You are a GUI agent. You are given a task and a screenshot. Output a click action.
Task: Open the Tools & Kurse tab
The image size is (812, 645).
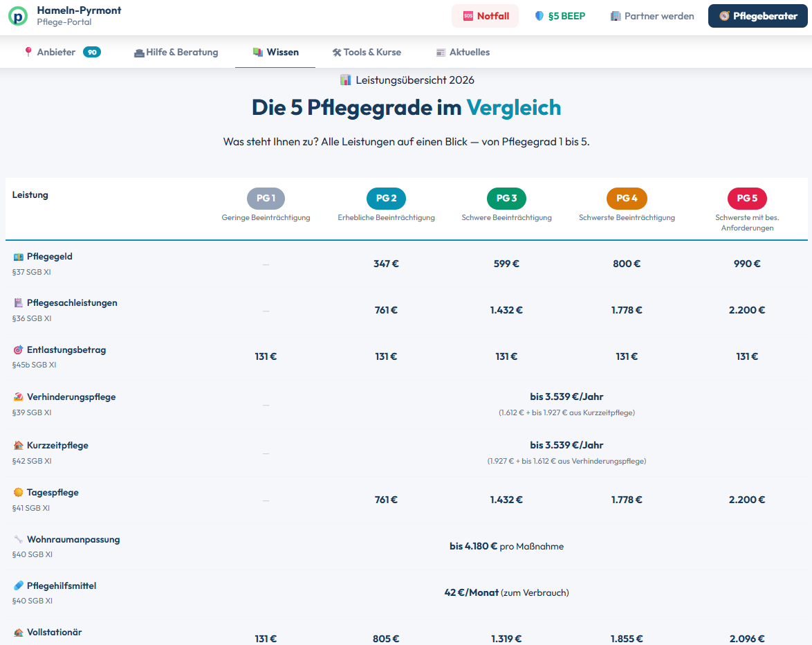pyautogui.click(x=367, y=52)
